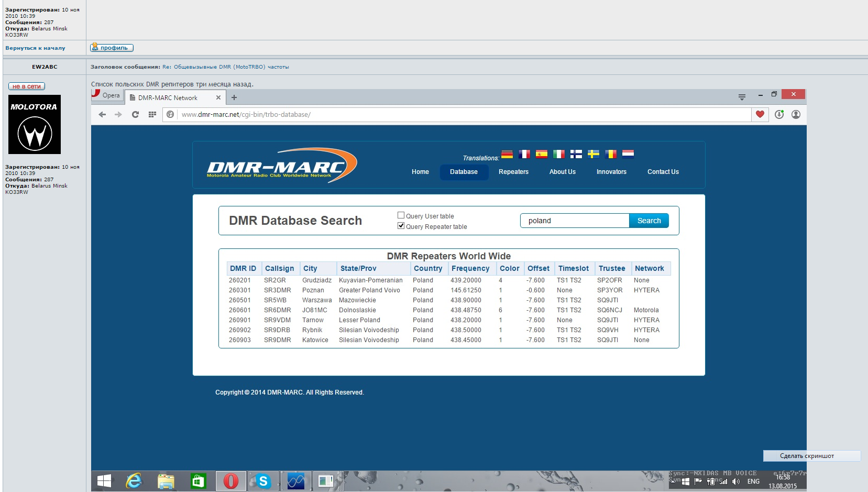
Task: Click the browser forward arrow
Action: click(x=118, y=114)
